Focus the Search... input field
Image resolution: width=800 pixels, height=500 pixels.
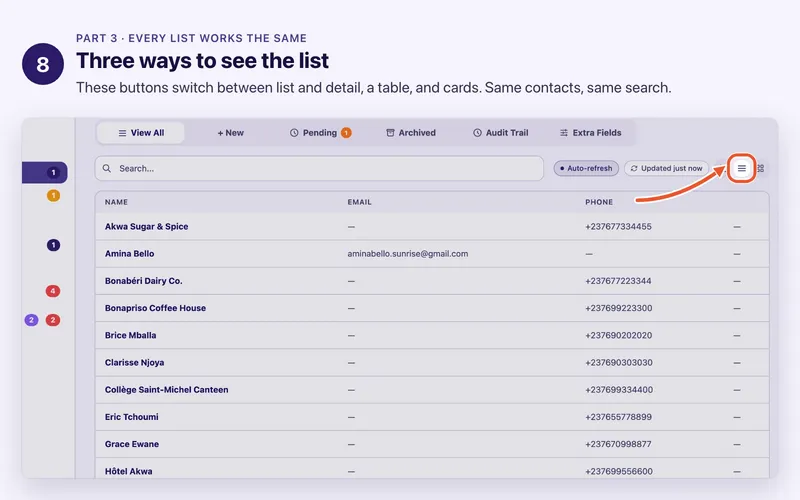point(319,168)
